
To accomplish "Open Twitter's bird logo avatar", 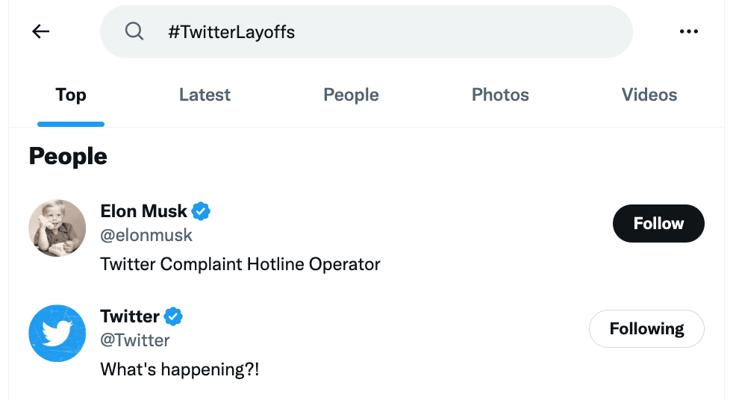I will [57, 333].
